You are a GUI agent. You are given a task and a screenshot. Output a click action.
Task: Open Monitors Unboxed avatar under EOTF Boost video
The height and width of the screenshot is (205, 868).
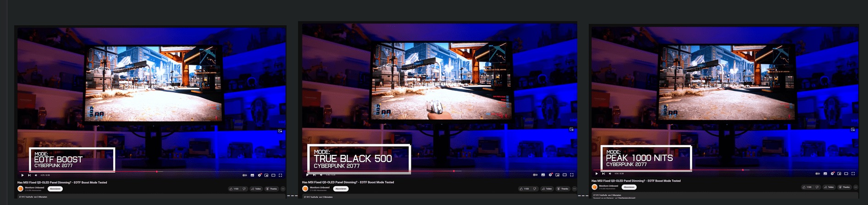coord(20,189)
